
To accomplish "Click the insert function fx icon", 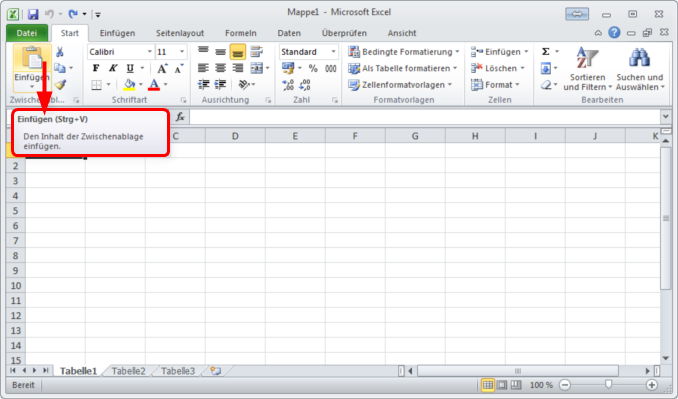I will point(180,117).
